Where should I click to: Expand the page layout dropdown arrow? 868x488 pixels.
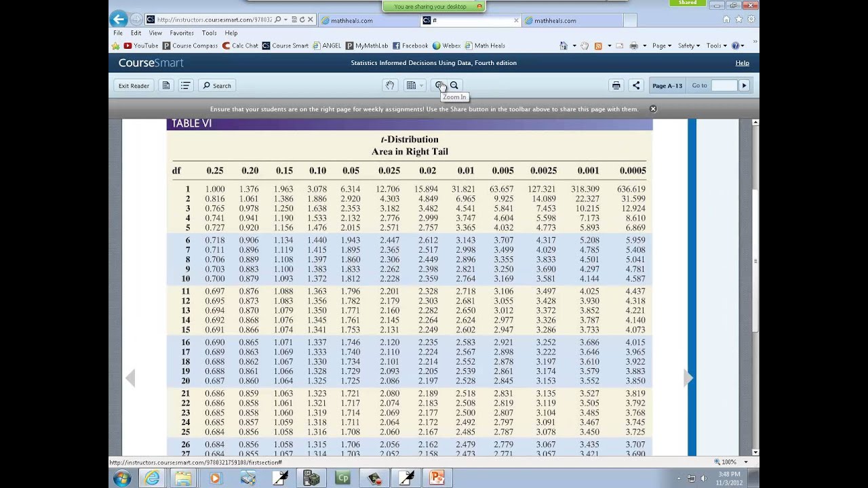[421, 85]
